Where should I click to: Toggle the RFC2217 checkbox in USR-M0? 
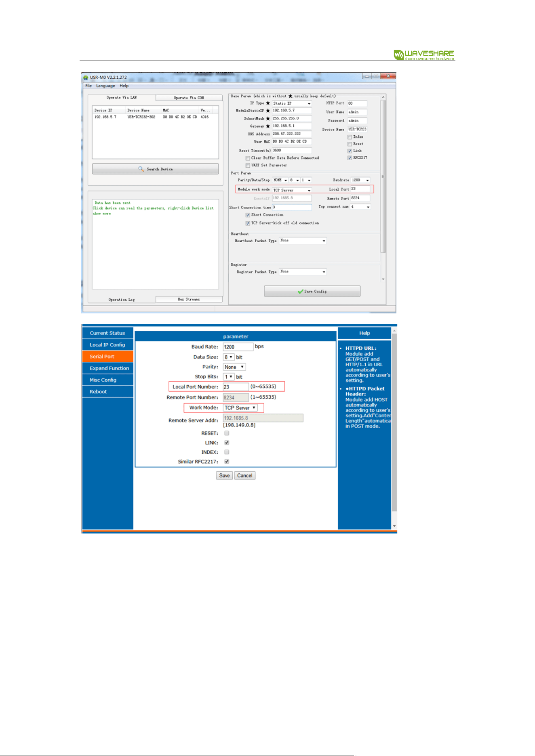[x=350, y=158]
